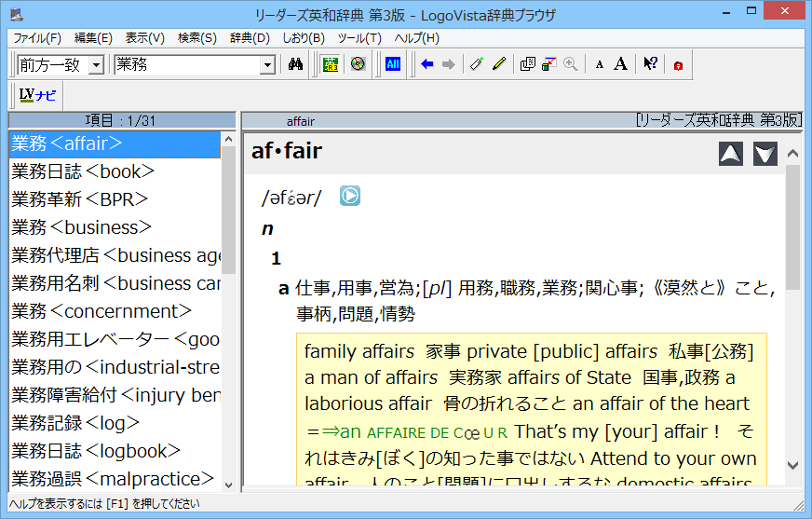The image size is (812, 519).
Task: Click the magnifier zoom icon
Action: [571, 64]
